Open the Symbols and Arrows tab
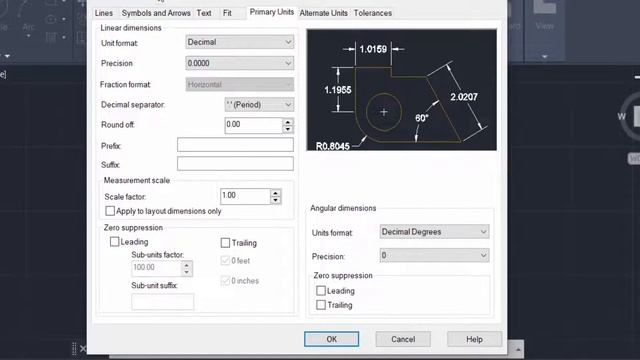This screenshot has width=640, height=360. 156,13
